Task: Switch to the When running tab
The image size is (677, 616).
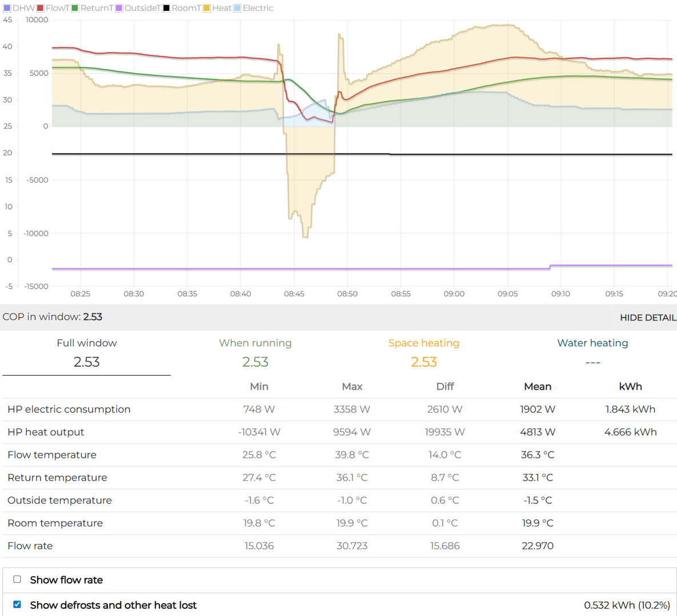Action: [x=255, y=352]
